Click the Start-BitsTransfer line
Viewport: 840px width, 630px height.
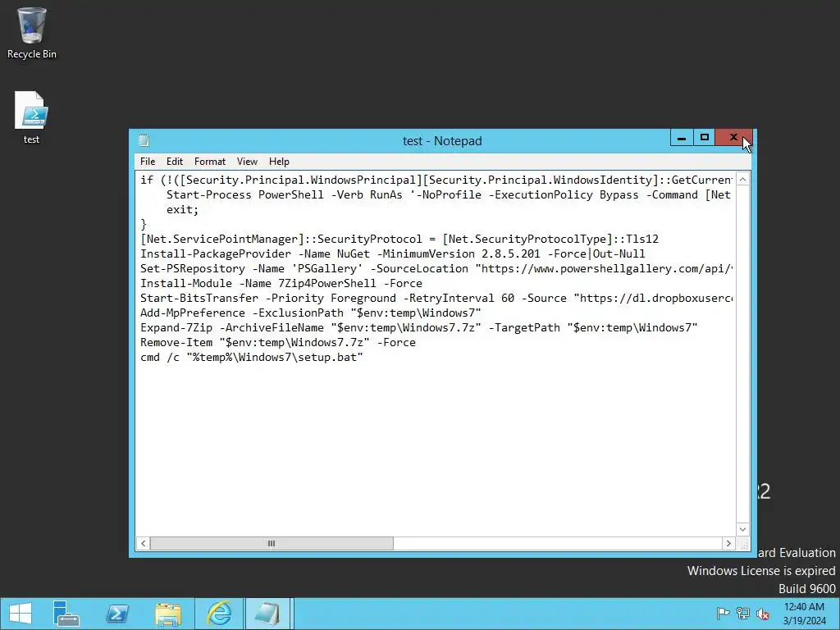436,298
